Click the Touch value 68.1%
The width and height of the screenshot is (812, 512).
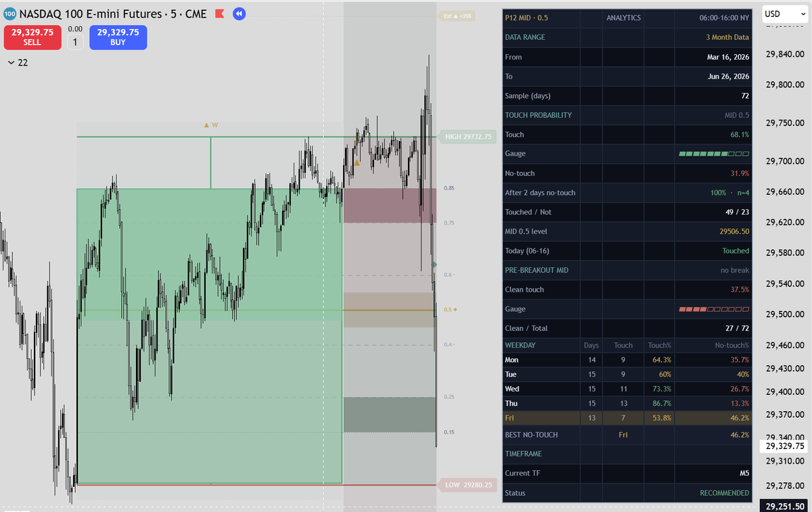pyautogui.click(x=740, y=135)
